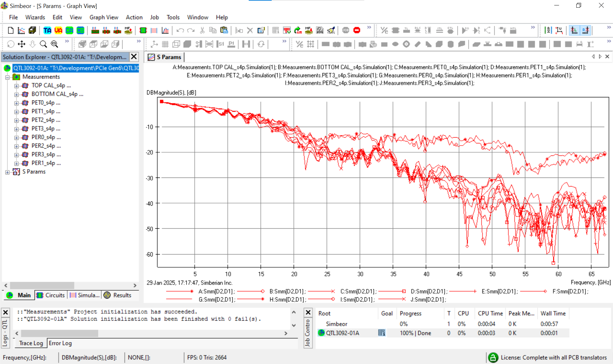The width and height of the screenshot is (613, 364).
Task: Open the Results tab
Action: click(x=118, y=295)
